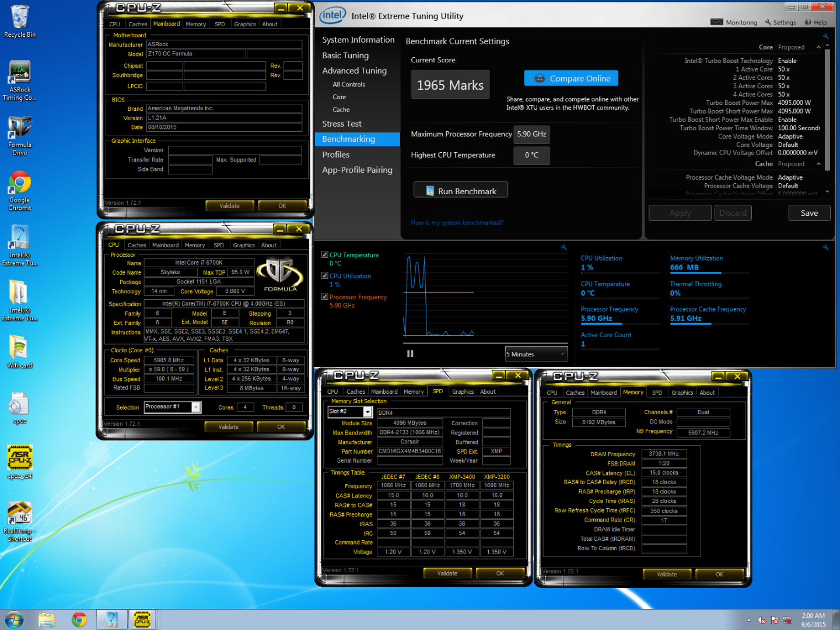Click Validate in the SPD CPU-Z window
Screen dimensions: 840x630
[447, 573]
